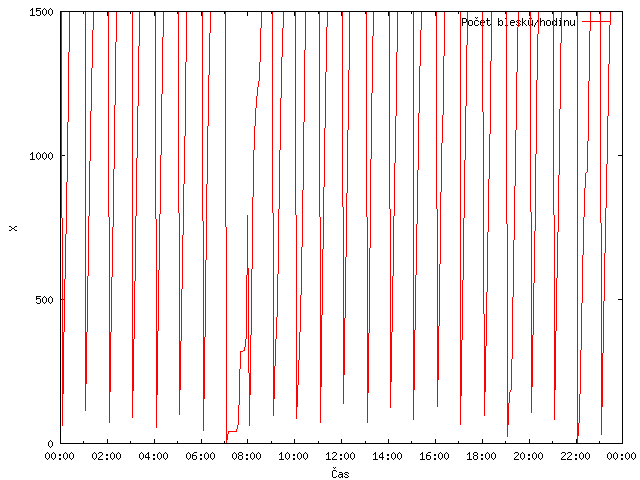This screenshot has width=640, height=480.
Task: Click the 06:00 time label
Action: (x=200, y=456)
